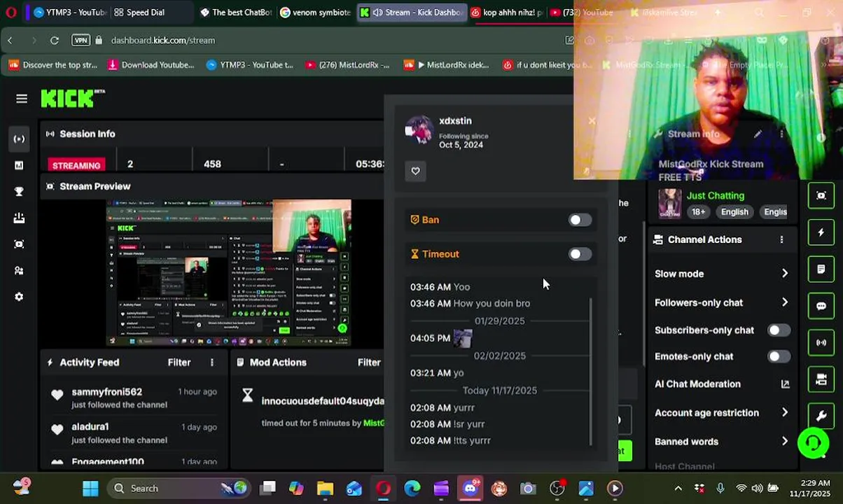Open the screen capture icon in right column
Viewport: 843px width, 504px height.
(x=821, y=195)
